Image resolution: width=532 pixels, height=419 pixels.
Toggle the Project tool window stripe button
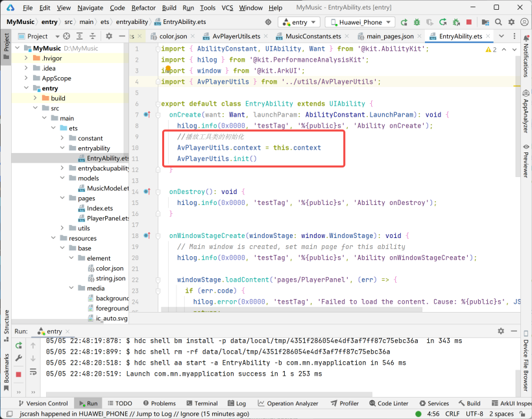[6, 46]
